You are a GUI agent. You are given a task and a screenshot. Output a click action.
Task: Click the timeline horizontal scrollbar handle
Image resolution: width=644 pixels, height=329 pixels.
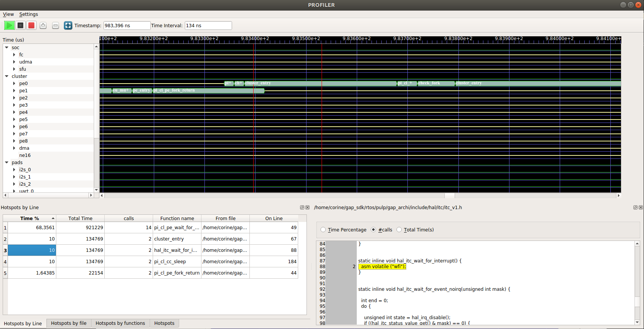coord(449,196)
